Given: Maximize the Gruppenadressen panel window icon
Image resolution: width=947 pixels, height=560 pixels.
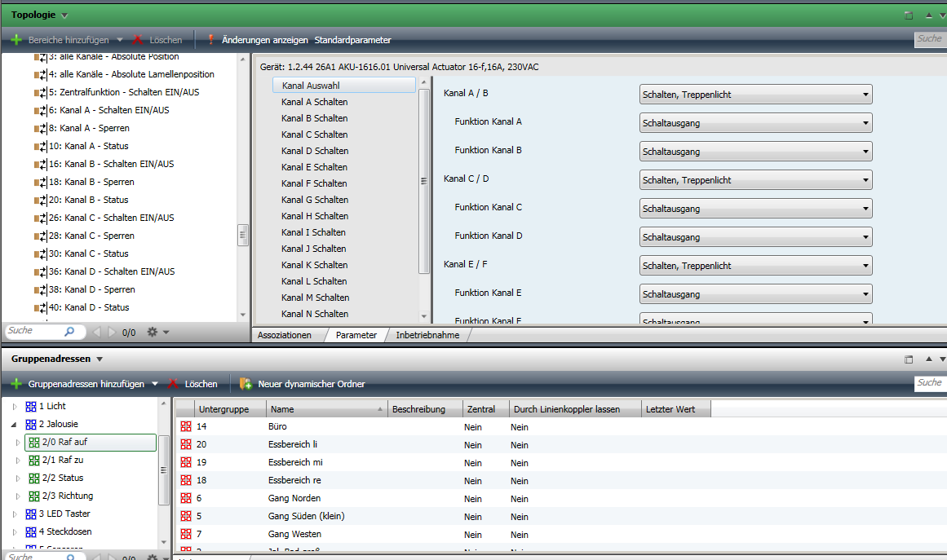Looking at the screenshot, I should pos(909,359).
